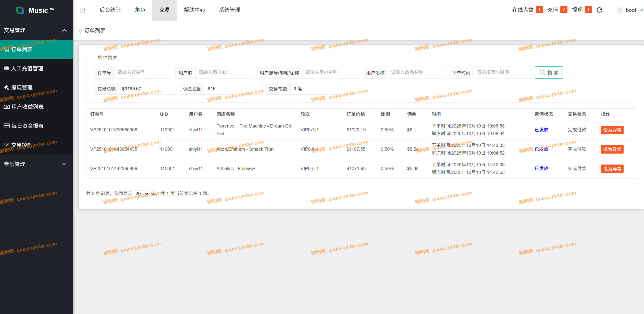Switch to the 系统管理 top tab
The image size is (644, 314).
pyautogui.click(x=230, y=10)
